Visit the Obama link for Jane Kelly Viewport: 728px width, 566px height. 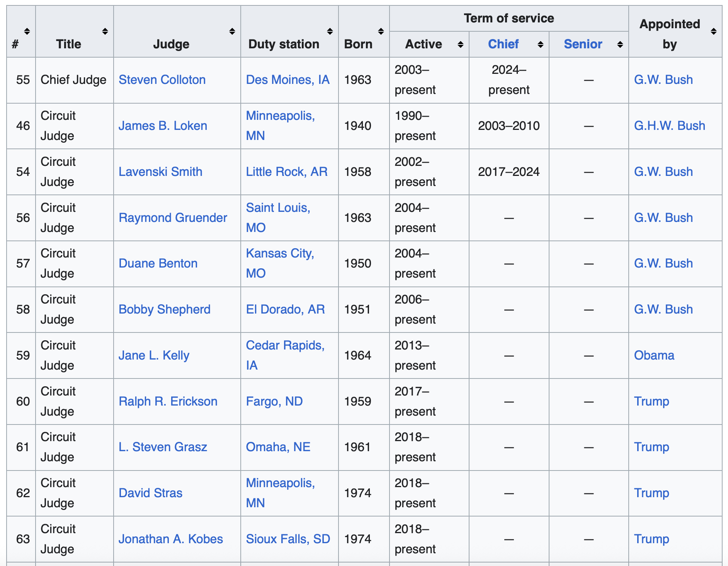click(654, 355)
